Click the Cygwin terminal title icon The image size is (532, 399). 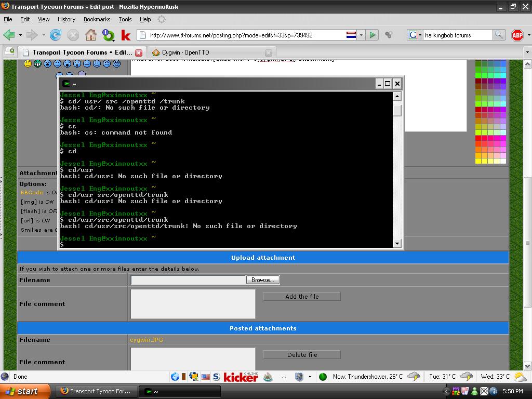pyautogui.click(x=66, y=84)
